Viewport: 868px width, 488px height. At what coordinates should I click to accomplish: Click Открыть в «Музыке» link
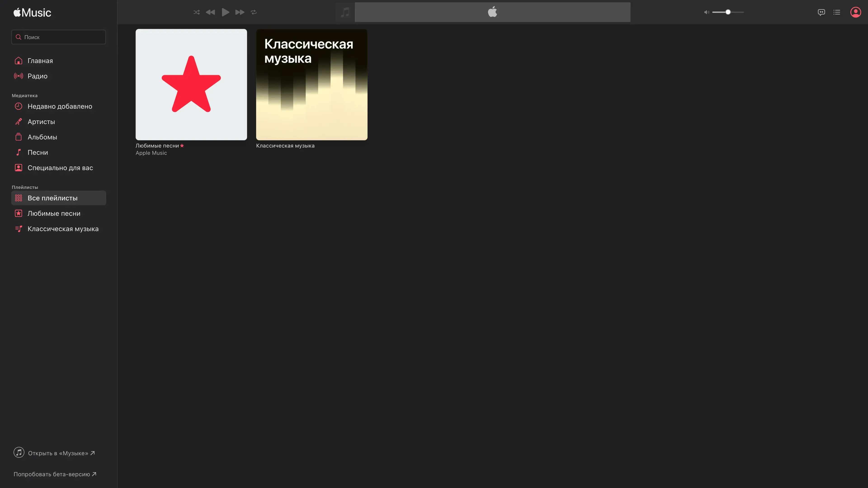[x=58, y=453]
